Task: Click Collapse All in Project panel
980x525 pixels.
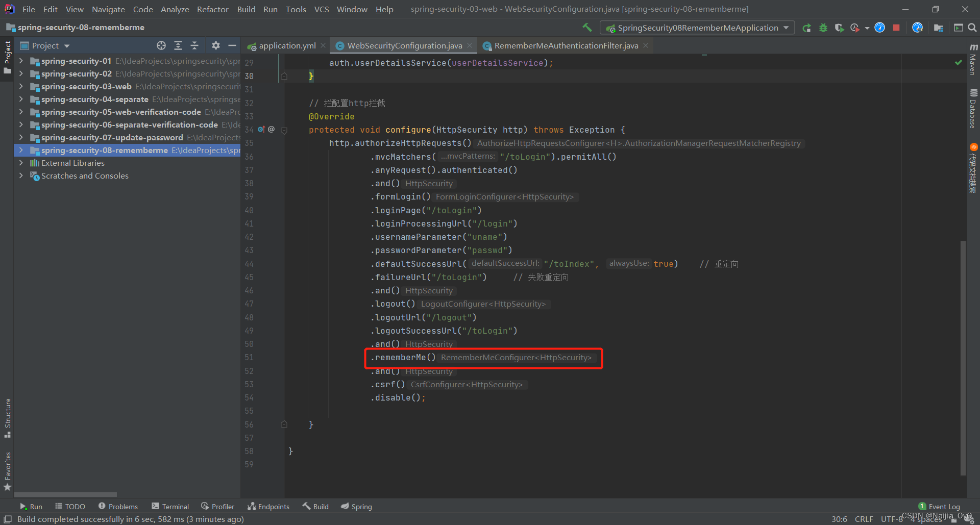Action: (x=194, y=45)
